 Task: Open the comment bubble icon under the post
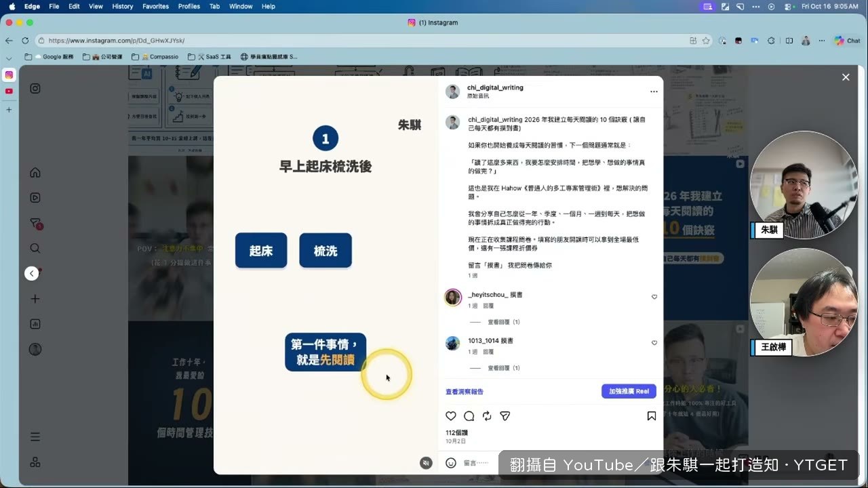point(469,416)
